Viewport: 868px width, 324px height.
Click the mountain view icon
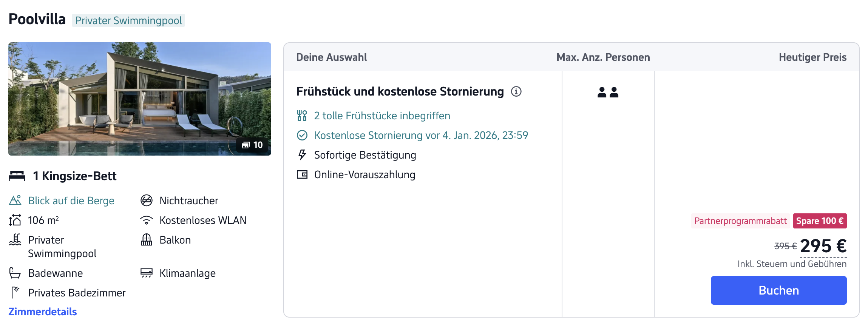pos(15,201)
